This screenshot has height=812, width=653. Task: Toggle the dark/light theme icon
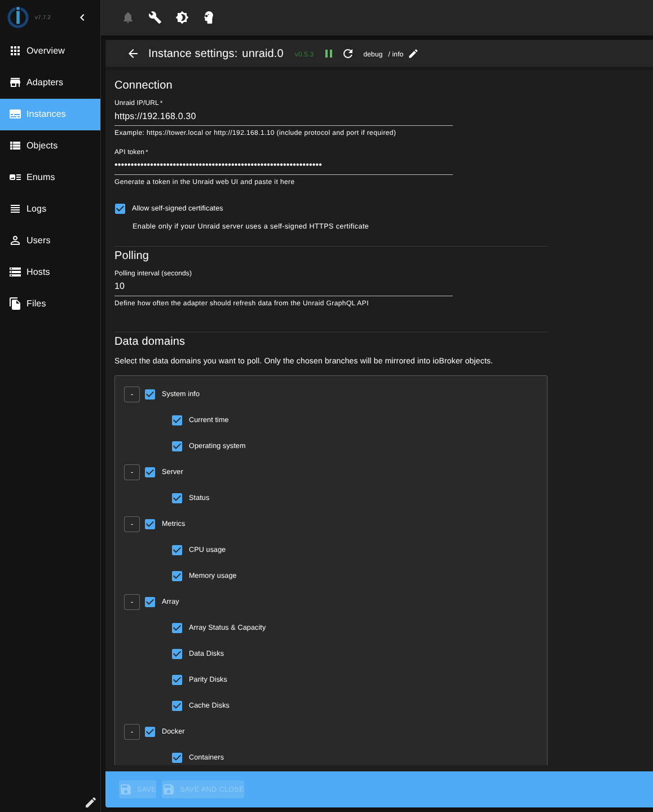click(182, 17)
